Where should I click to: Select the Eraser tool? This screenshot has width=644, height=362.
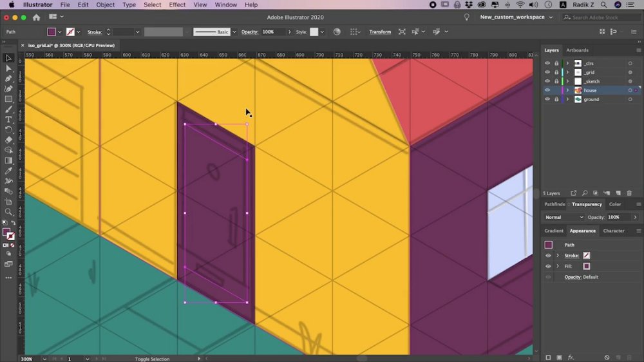[x=8, y=140]
